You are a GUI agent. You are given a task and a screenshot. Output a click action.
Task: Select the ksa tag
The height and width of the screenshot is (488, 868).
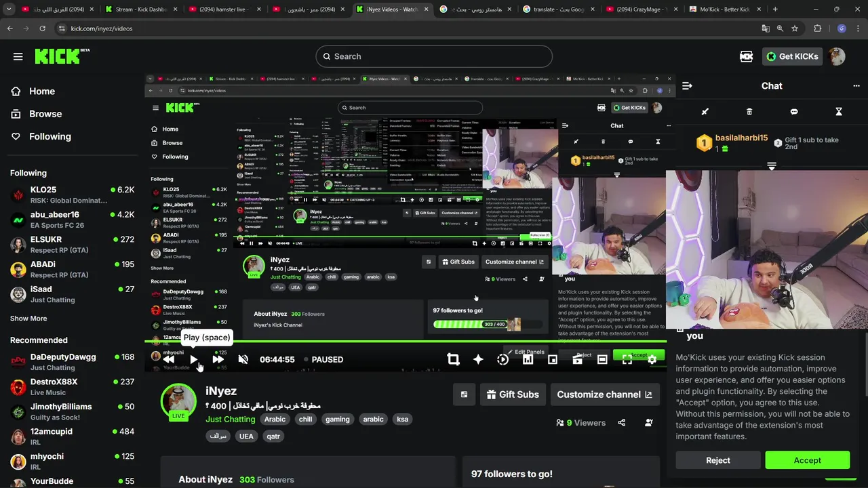pos(403,419)
